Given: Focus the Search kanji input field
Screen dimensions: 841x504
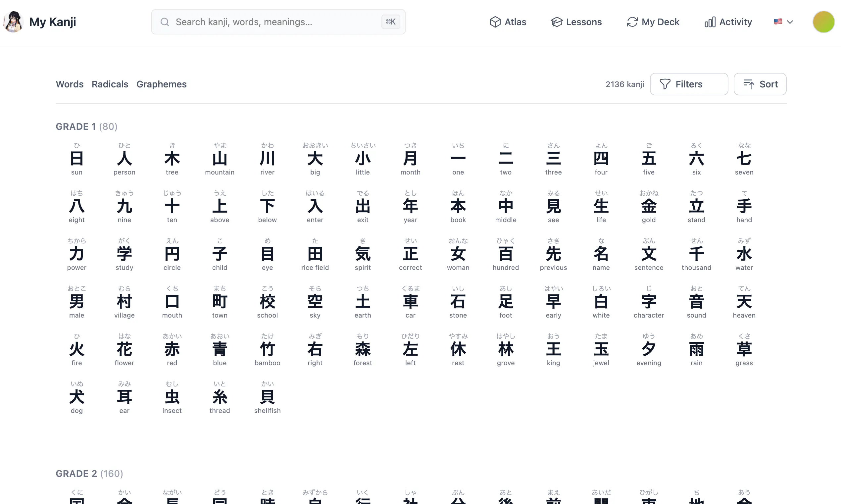Looking at the screenshot, I should 278,22.
